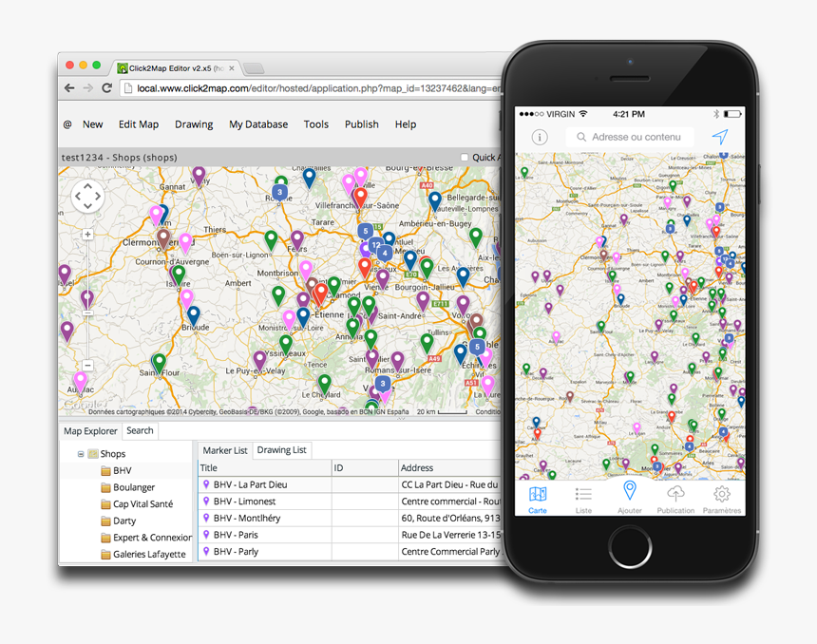This screenshot has height=644, width=817.
Task: Click the map zoom slider handle
Action: pos(87,313)
